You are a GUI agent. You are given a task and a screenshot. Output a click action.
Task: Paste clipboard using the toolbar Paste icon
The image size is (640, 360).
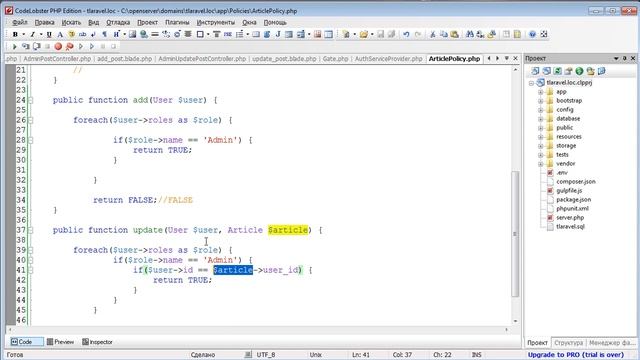pyautogui.click(x=454, y=35)
